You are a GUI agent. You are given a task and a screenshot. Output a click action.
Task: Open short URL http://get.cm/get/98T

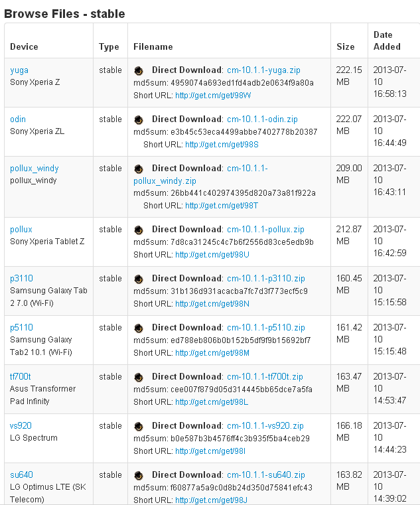click(x=222, y=206)
